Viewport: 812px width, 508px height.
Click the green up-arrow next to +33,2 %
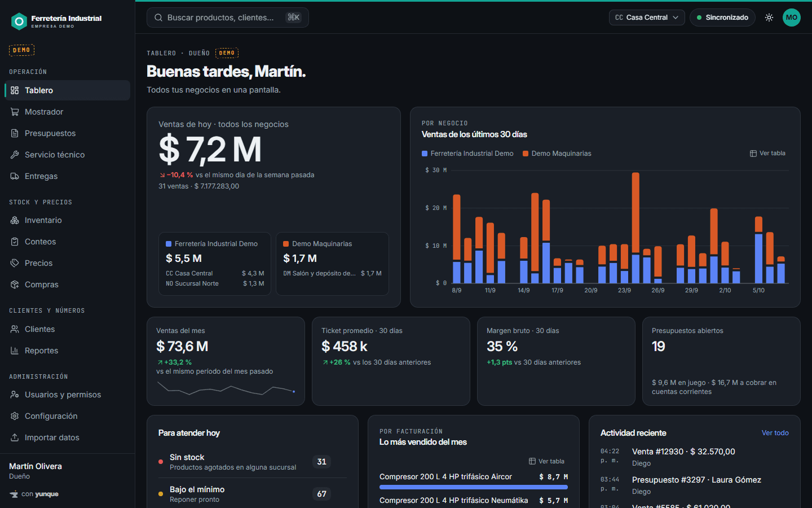(x=160, y=362)
